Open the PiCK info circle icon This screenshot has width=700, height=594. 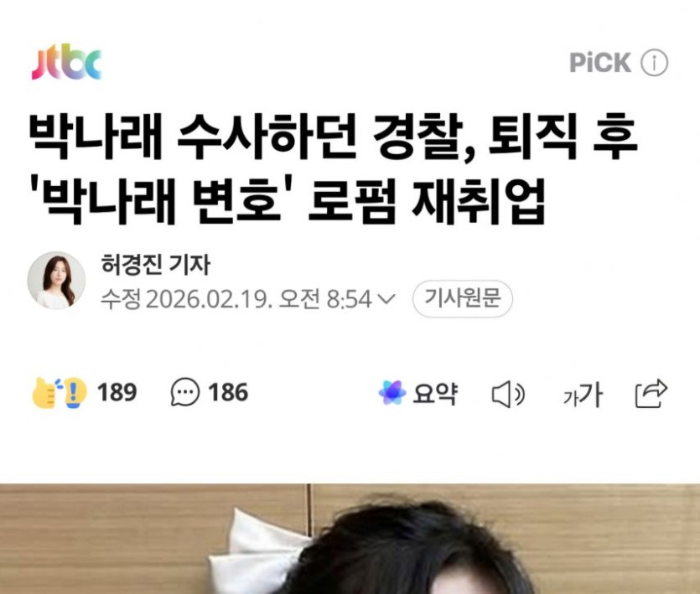pos(655,63)
